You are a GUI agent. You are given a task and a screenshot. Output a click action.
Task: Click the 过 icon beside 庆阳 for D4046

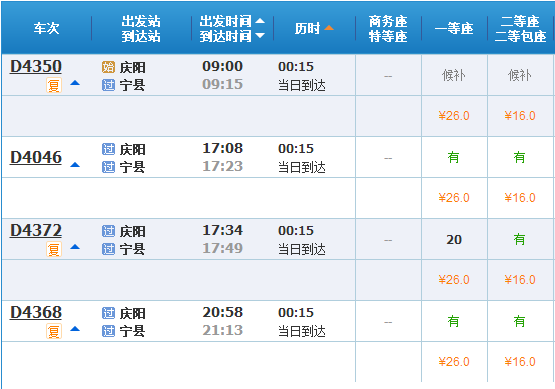pos(108,149)
